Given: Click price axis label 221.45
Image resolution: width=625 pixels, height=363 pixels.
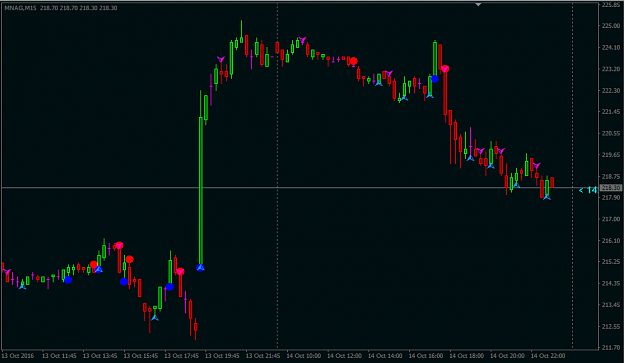Looking at the screenshot, I should pyautogui.click(x=611, y=112).
